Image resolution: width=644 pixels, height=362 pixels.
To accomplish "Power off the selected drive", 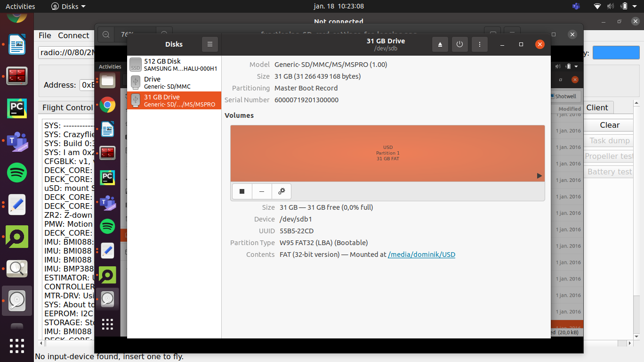I will (x=459, y=44).
